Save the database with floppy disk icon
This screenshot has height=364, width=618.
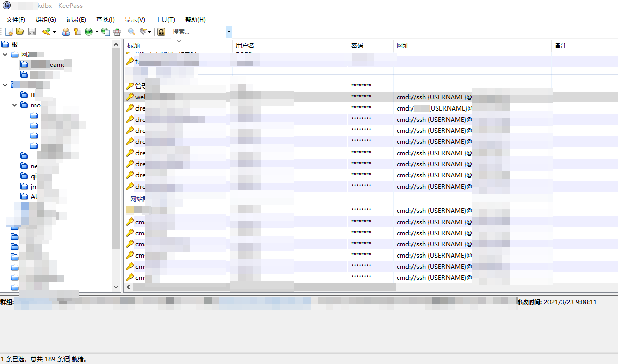tap(32, 32)
